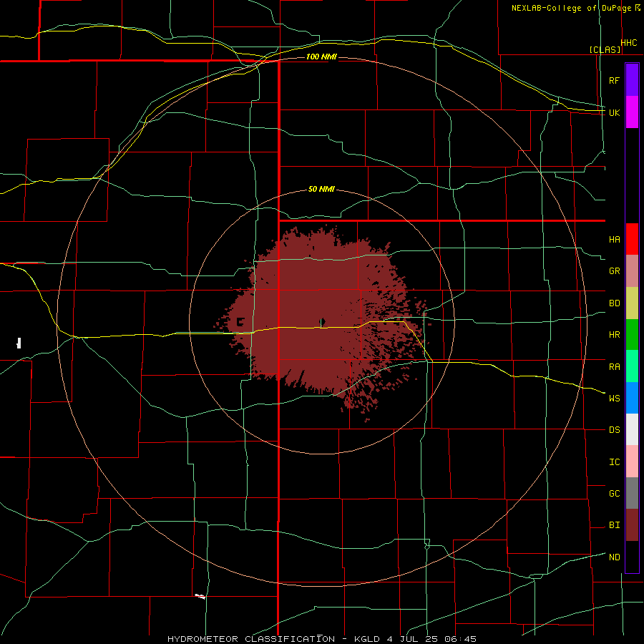Screen dimensions: 644x644
Task: Click the BD yellow legend color block
Action: (x=632, y=303)
